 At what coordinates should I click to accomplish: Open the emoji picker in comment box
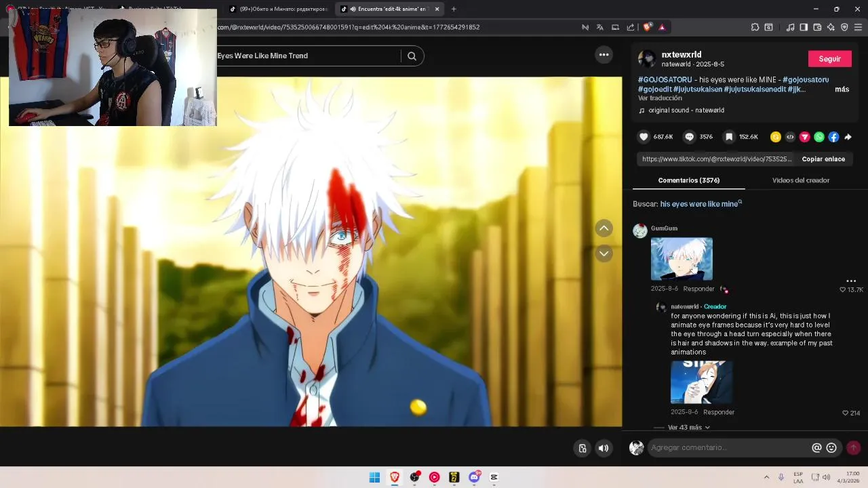click(831, 448)
